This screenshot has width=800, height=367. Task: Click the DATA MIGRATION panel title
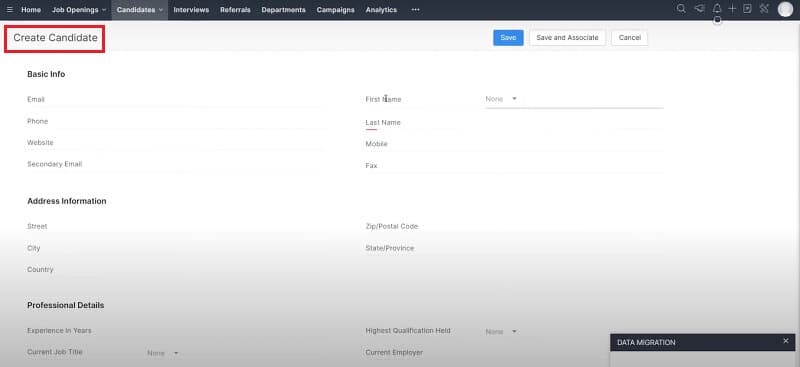pos(646,342)
